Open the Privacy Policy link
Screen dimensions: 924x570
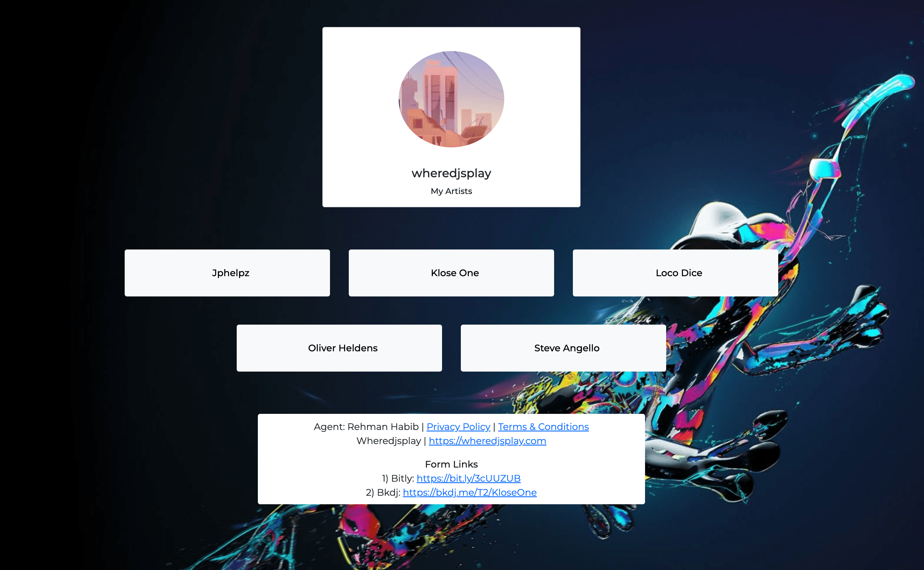458,426
